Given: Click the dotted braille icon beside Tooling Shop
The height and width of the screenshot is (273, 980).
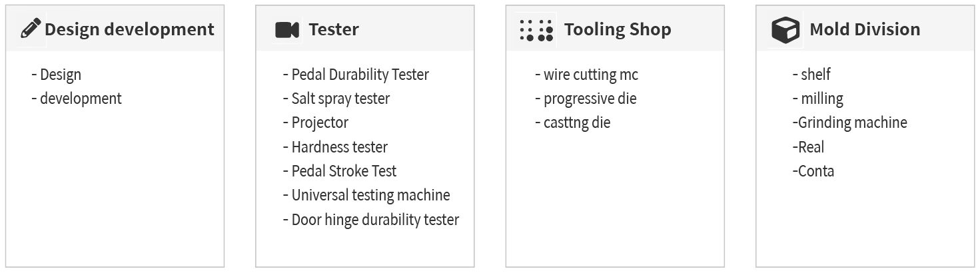Looking at the screenshot, I should tap(536, 30).
